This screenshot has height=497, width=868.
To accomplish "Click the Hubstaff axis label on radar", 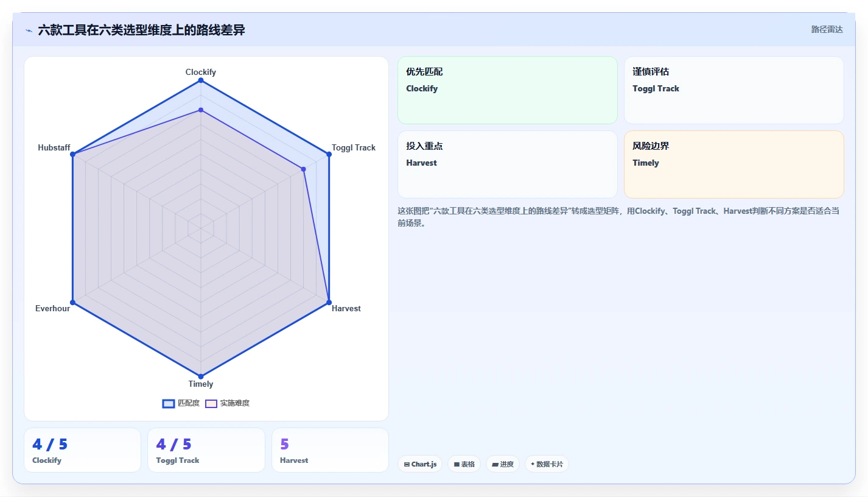I will point(54,147).
